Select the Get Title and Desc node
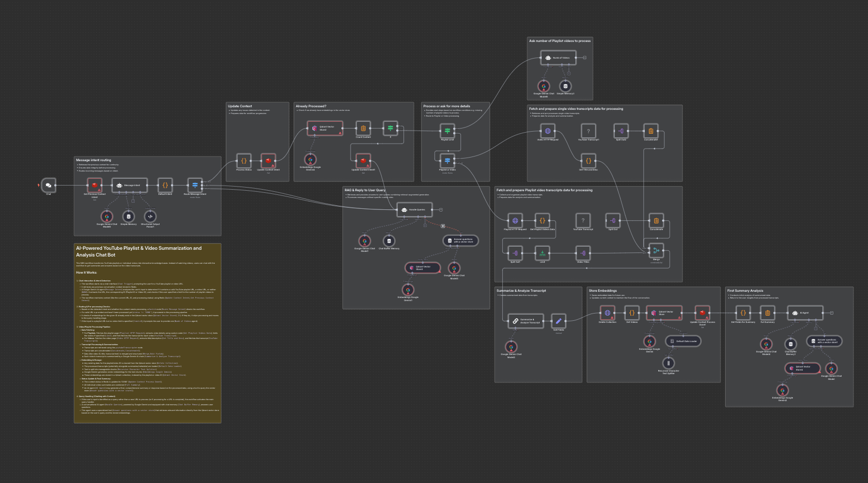Screen dimensions: 868x483 pos(588,161)
